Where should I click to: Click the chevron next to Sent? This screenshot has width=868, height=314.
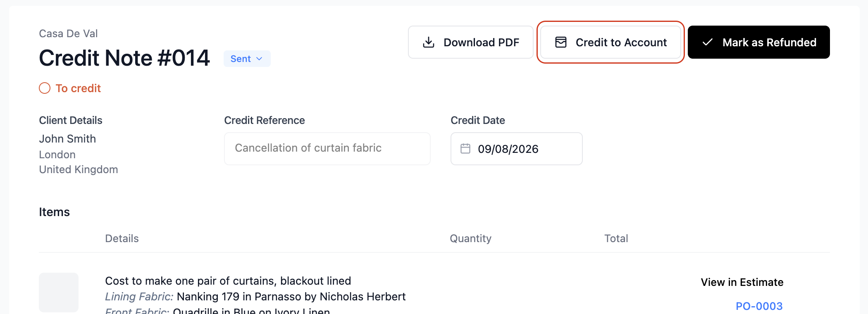point(259,59)
